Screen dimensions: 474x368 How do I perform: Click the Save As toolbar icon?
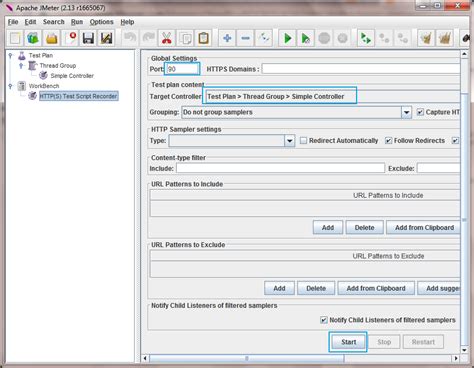click(106, 38)
